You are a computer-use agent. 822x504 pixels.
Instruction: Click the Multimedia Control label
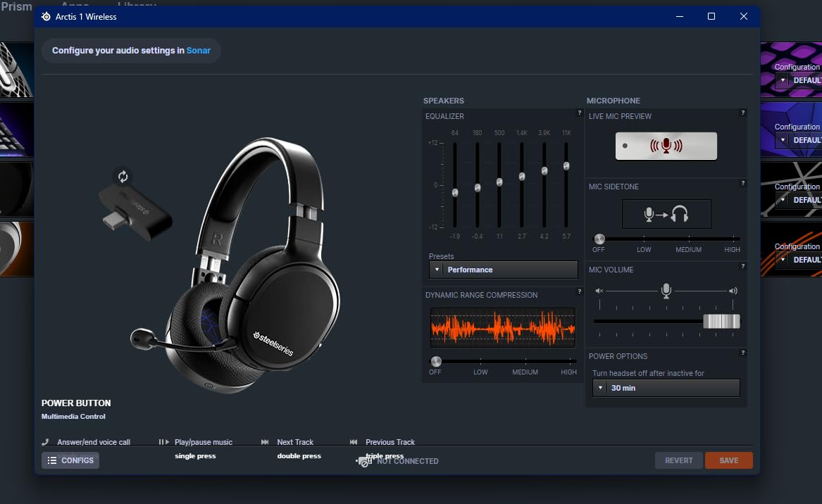pos(73,417)
